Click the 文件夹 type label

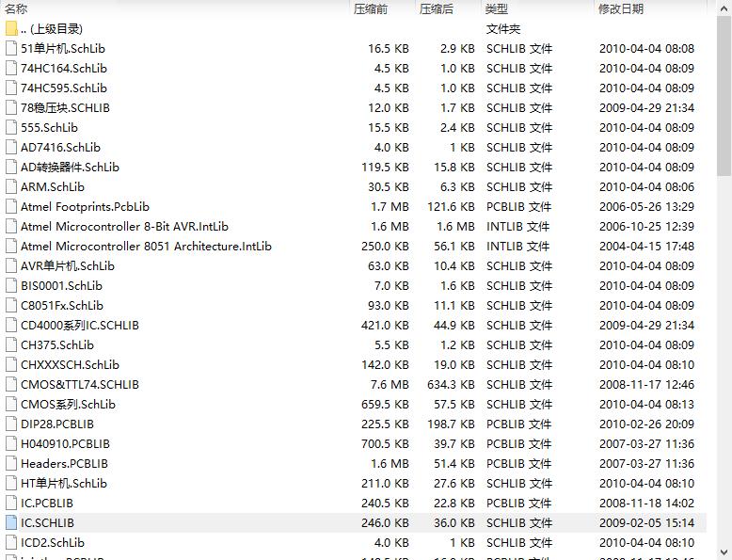click(x=503, y=29)
